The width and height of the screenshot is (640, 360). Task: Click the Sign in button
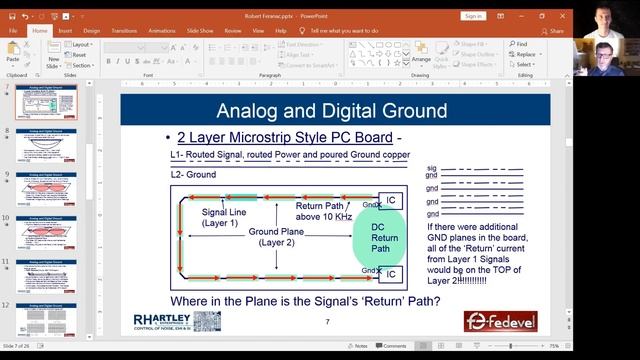click(473, 16)
